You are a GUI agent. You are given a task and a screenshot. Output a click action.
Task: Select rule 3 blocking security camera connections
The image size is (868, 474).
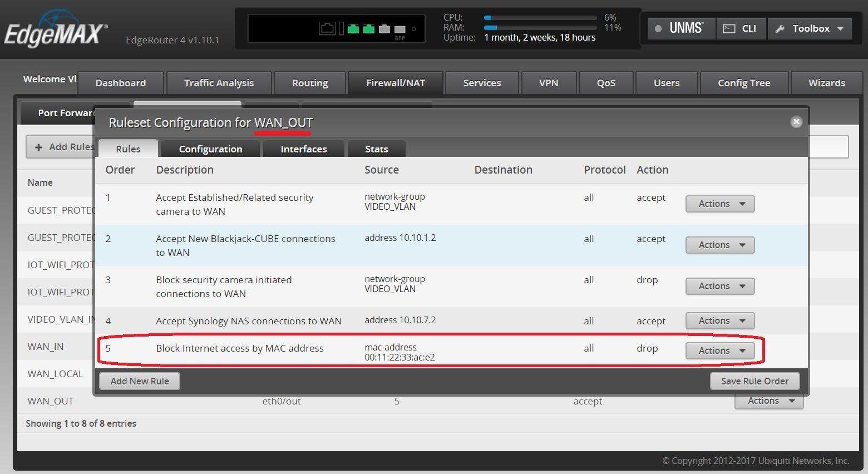224,287
